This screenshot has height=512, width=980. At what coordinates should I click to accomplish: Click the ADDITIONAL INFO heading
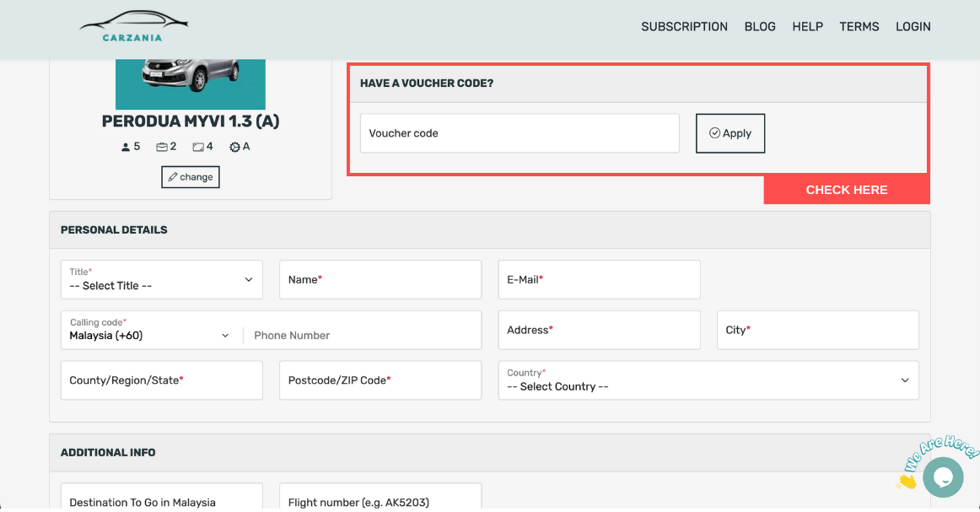point(108,453)
